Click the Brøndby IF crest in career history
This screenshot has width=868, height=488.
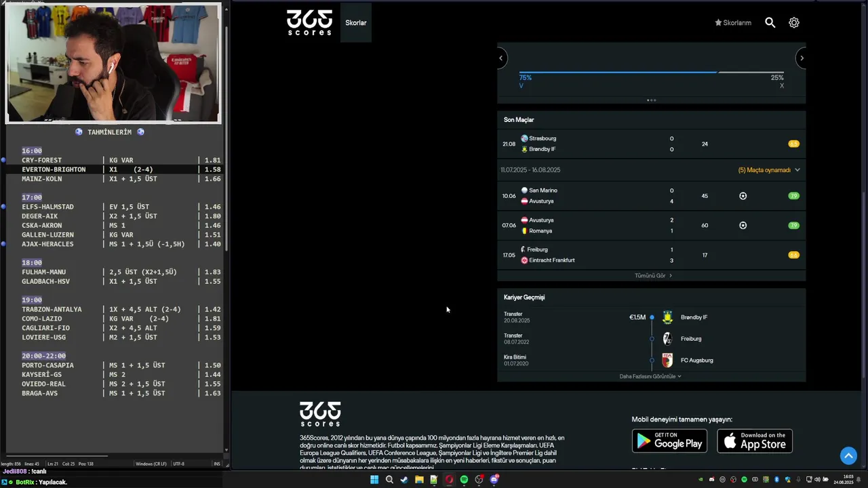click(667, 317)
